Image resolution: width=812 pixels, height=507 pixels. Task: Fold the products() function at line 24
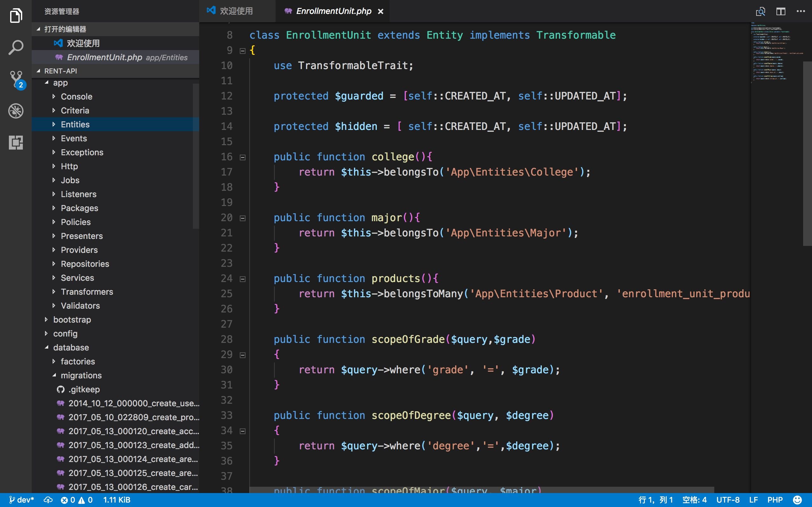click(243, 279)
